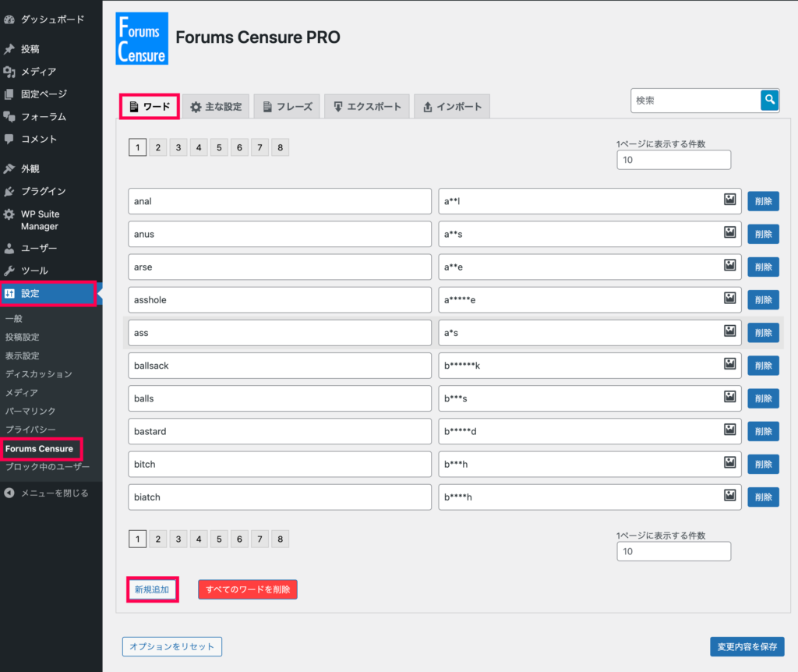Collapse sidebar with メニューを閉じる

(51, 493)
